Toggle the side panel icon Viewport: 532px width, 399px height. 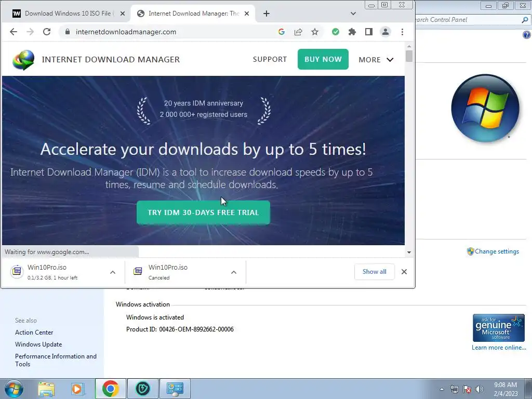(x=369, y=32)
